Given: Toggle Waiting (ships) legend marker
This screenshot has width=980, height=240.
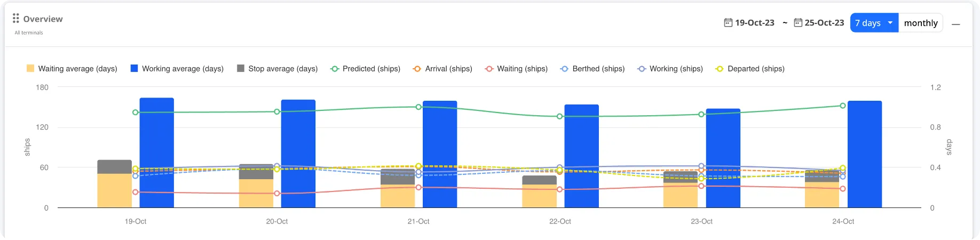Looking at the screenshot, I should [x=489, y=69].
